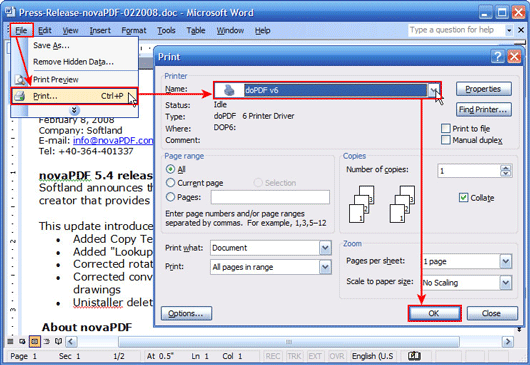Click the printer icon beside Print menu entry
The image size is (530, 365).
coord(20,96)
